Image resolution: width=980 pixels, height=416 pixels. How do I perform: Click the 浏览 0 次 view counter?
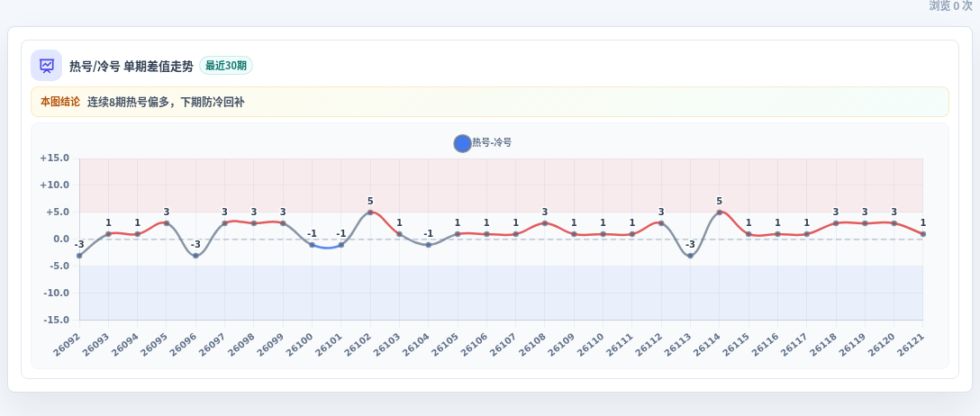(950, 5)
